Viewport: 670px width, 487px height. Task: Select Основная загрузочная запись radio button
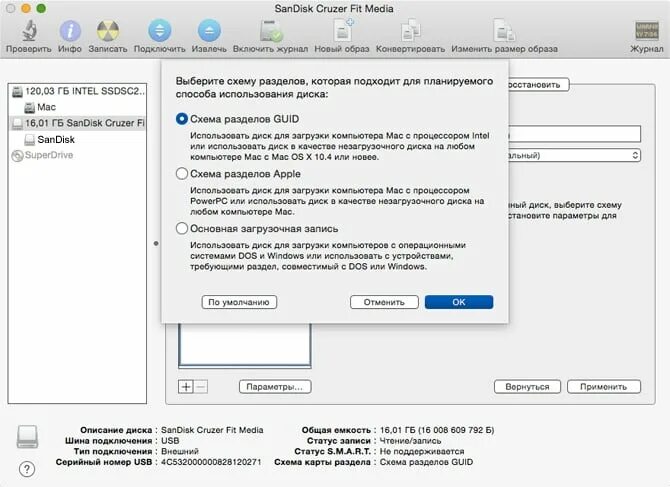coord(182,228)
